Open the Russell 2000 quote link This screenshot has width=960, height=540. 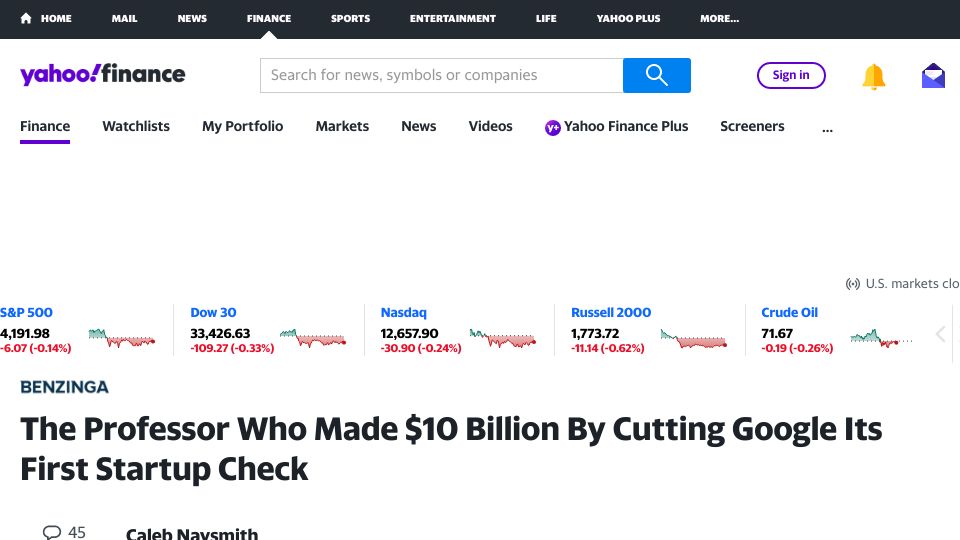pos(611,312)
